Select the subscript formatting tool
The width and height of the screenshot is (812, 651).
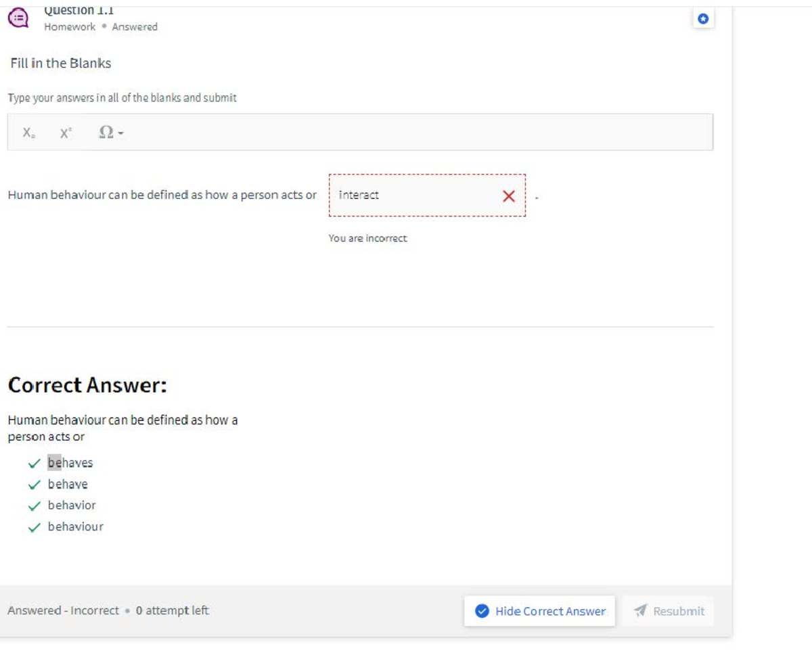[28, 133]
